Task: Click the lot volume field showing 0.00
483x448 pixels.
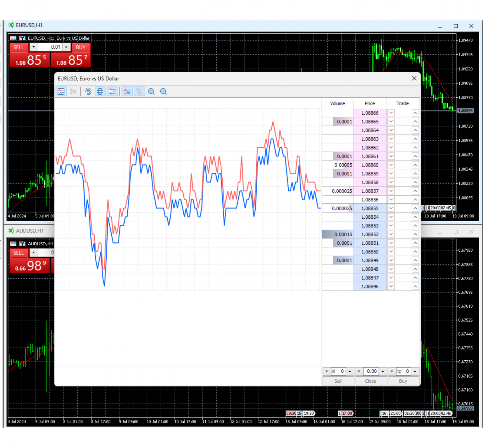Action: pyautogui.click(x=371, y=371)
